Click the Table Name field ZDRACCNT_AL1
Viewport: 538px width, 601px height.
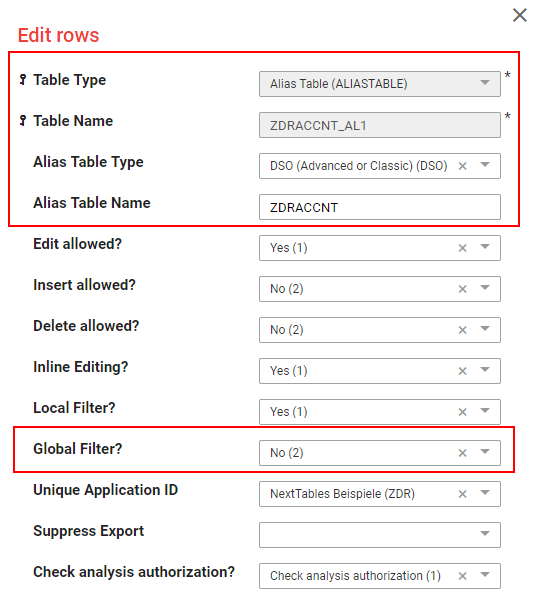[x=380, y=125]
